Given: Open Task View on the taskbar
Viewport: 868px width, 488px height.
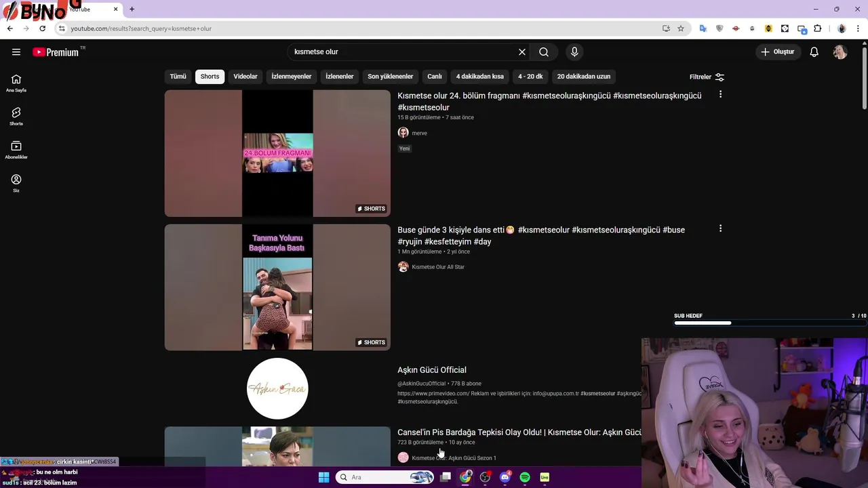Looking at the screenshot, I should coord(446,477).
